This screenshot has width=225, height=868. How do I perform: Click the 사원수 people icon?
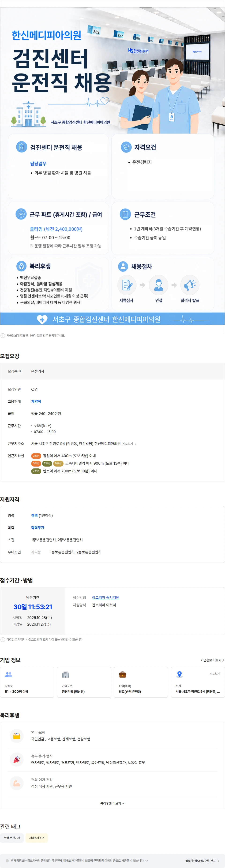click(x=9, y=675)
